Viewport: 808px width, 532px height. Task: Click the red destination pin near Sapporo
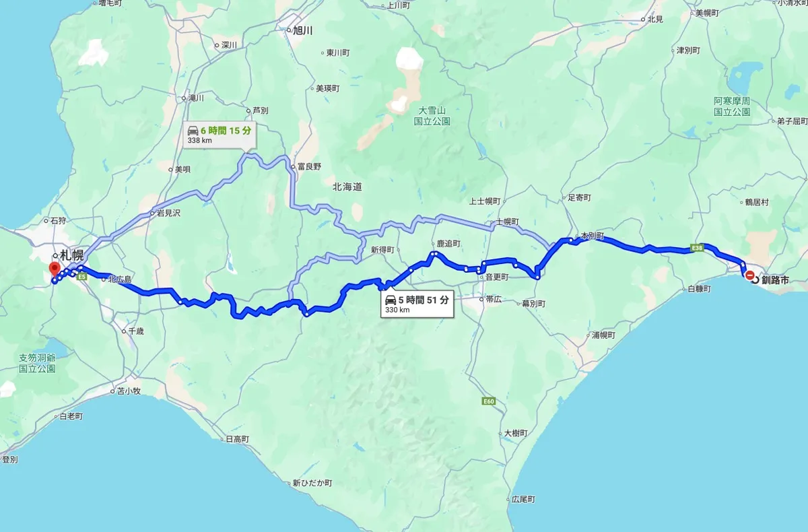pos(55,270)
